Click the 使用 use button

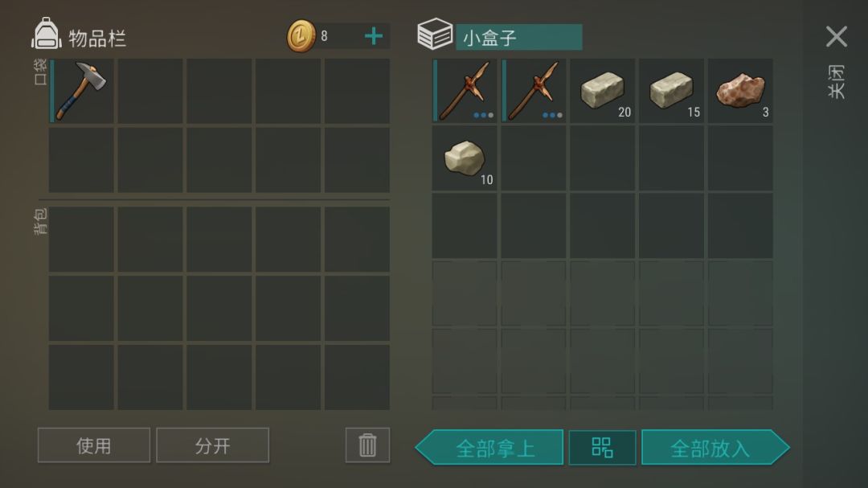(93, 445)
